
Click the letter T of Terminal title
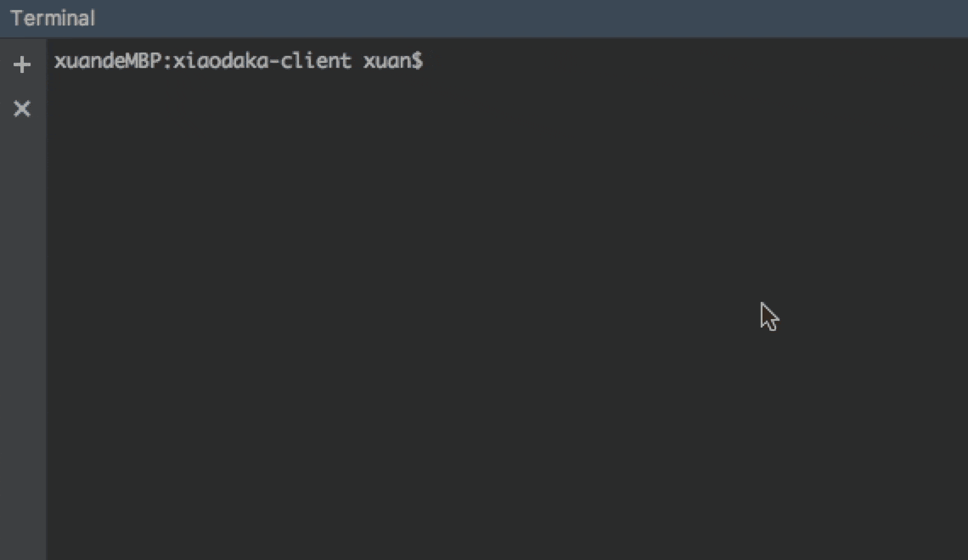click(16, 19)
